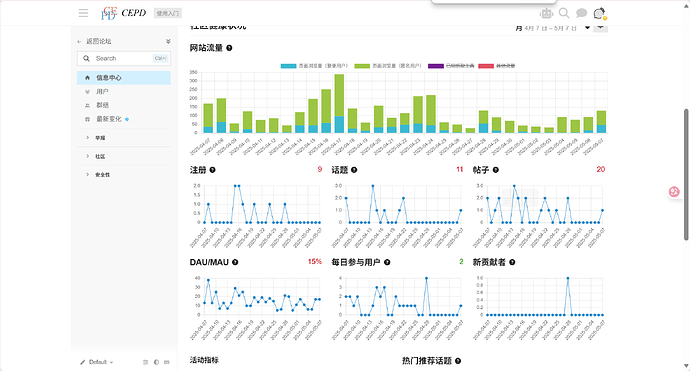
Task: Click the 群组 sidebar icon
Action: [87, 105]
